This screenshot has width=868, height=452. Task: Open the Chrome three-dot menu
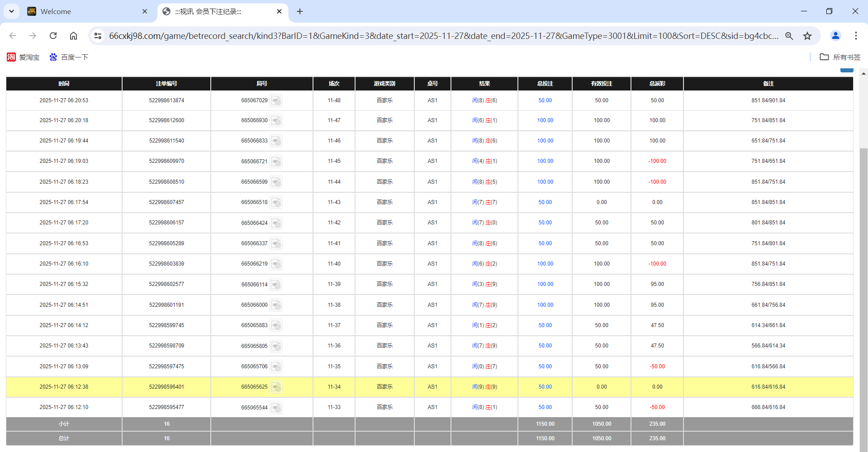point(856,36)
